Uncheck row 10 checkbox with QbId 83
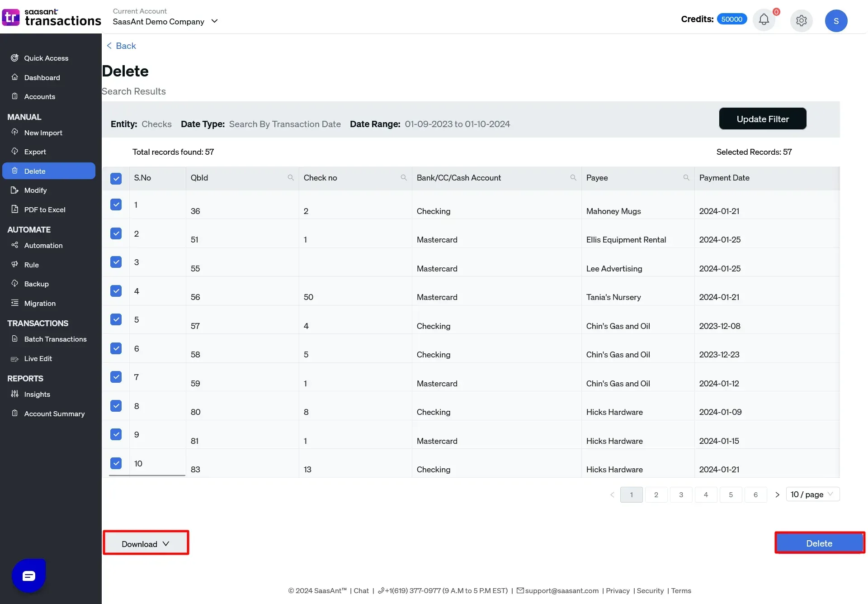The height and width of the screenshot is (604, 868). click(116, 463)
